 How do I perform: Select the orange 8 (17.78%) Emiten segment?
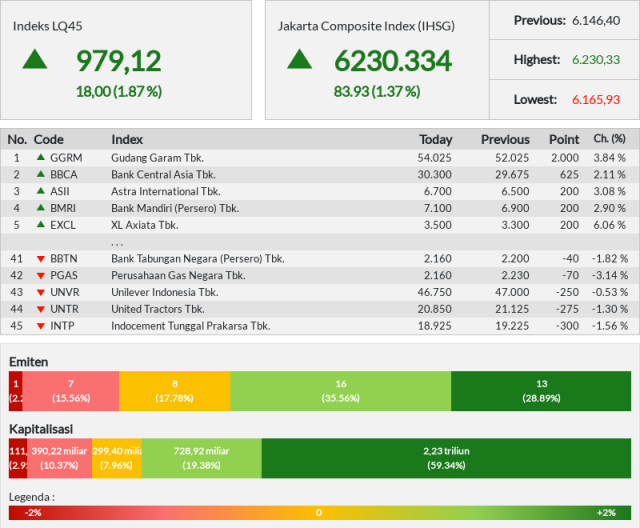point(175,391)
